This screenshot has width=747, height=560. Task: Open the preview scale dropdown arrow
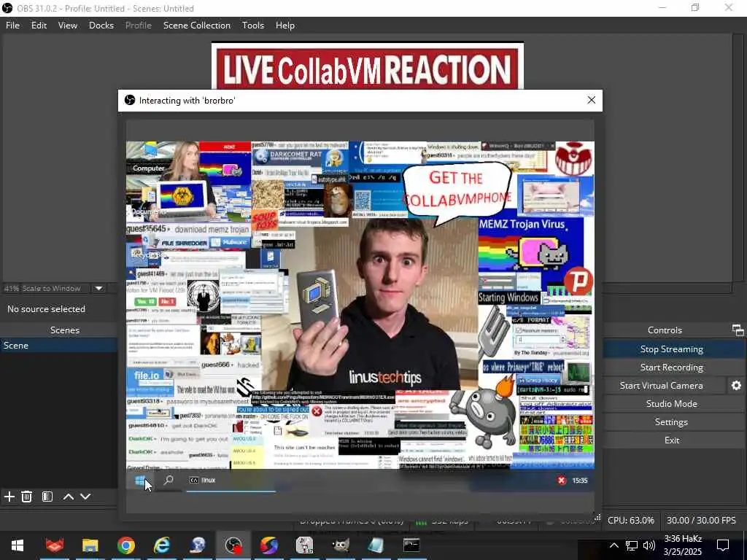tap(98, 288)
